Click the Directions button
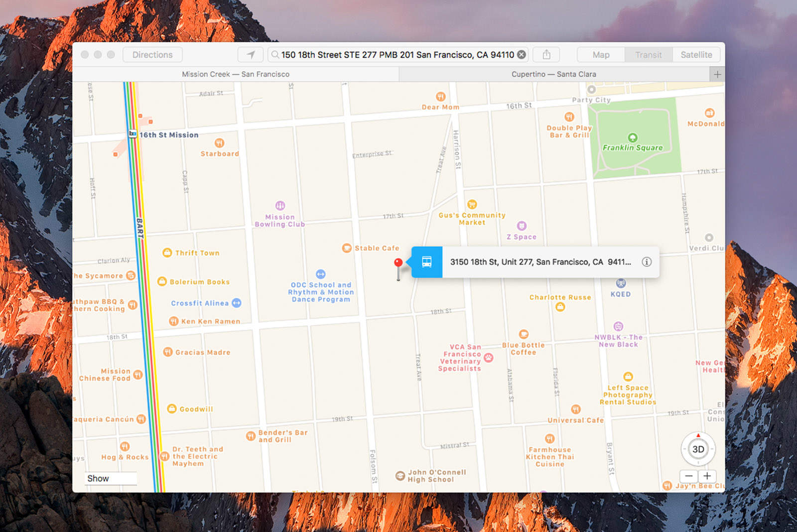 152,55
